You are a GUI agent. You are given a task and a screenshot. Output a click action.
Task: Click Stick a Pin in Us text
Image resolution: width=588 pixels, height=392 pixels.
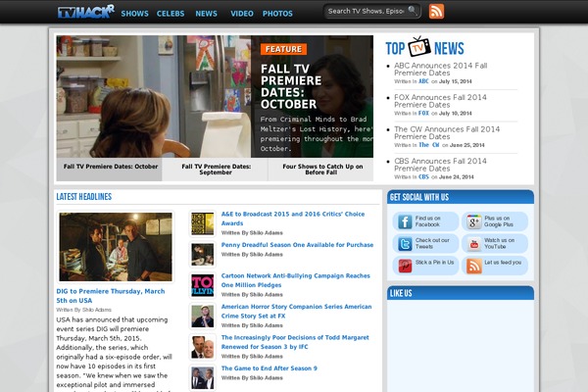(x=434, y=263)
